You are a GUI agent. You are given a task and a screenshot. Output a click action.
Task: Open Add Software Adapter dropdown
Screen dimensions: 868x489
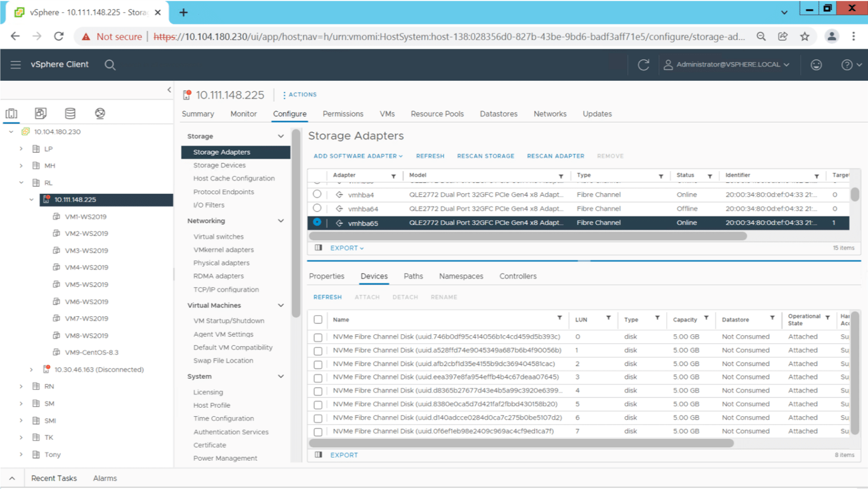coord(358,156)
